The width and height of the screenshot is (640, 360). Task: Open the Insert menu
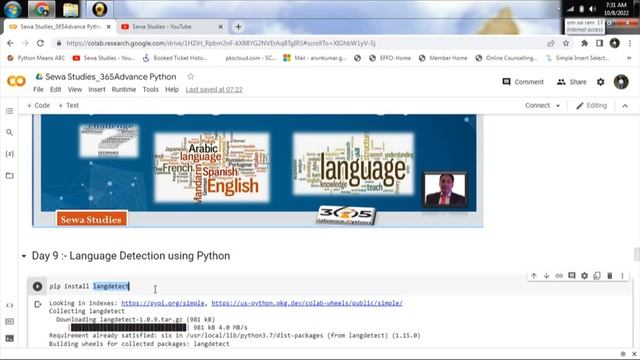[97, 89]
